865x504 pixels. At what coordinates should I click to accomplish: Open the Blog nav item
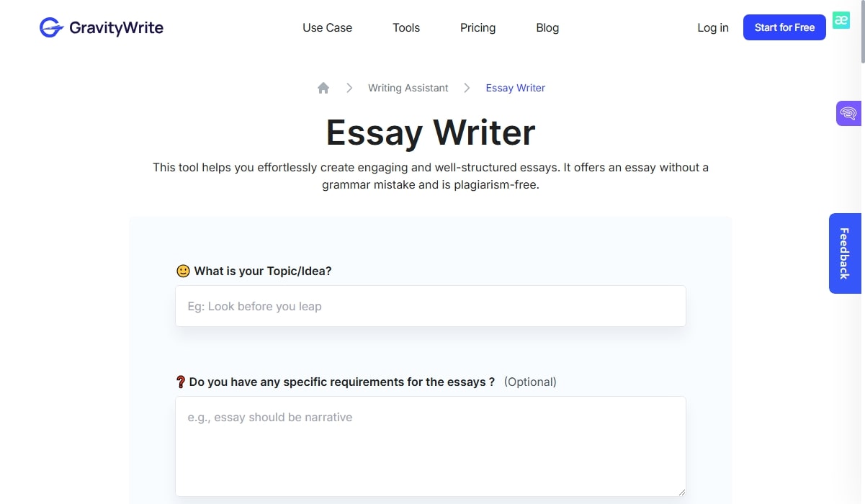[547, 28]
